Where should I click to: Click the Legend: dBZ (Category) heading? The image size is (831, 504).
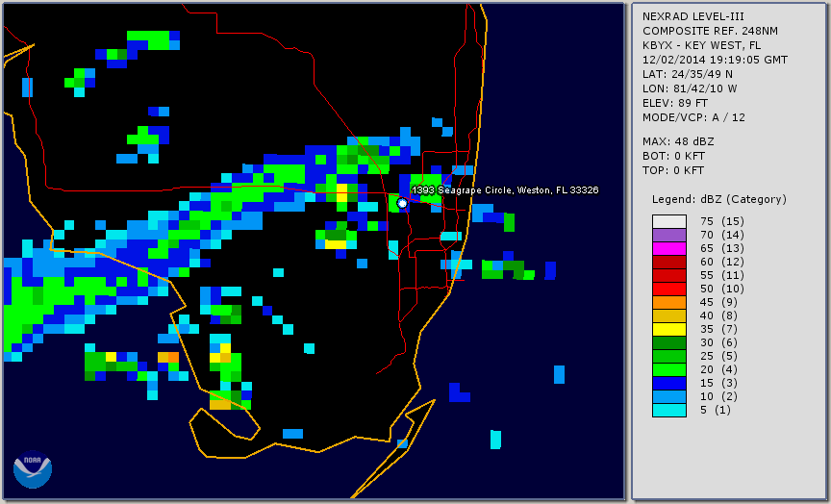pos(719,199)
